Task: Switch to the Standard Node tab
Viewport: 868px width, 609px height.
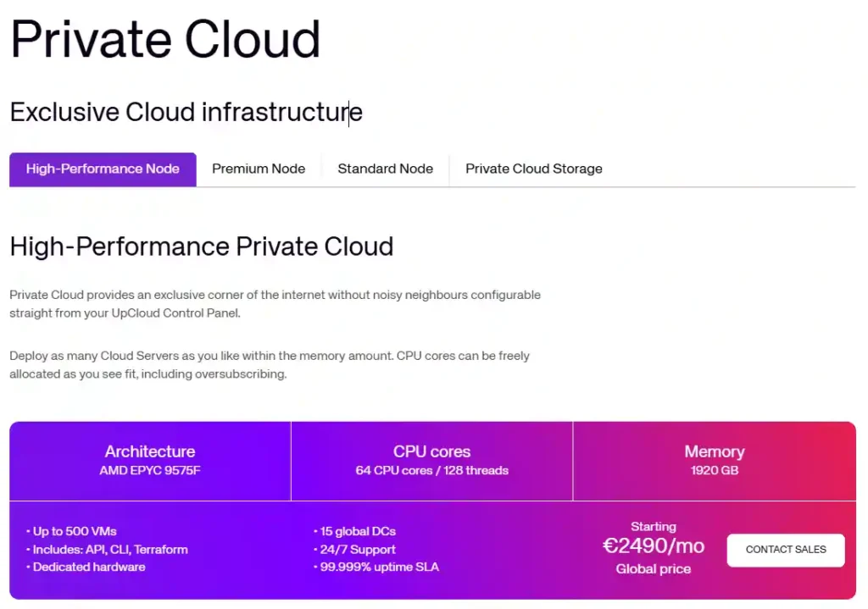Action: click(386, 169)
